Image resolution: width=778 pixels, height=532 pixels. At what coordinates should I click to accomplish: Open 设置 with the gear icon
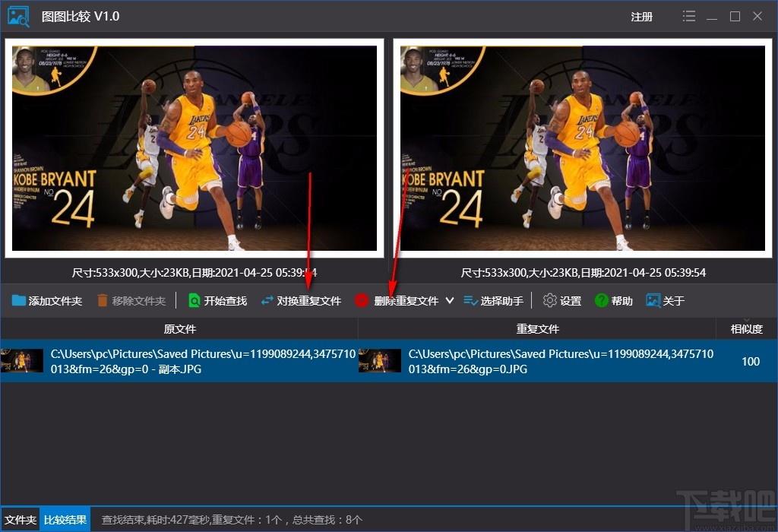tap(550, 300)
